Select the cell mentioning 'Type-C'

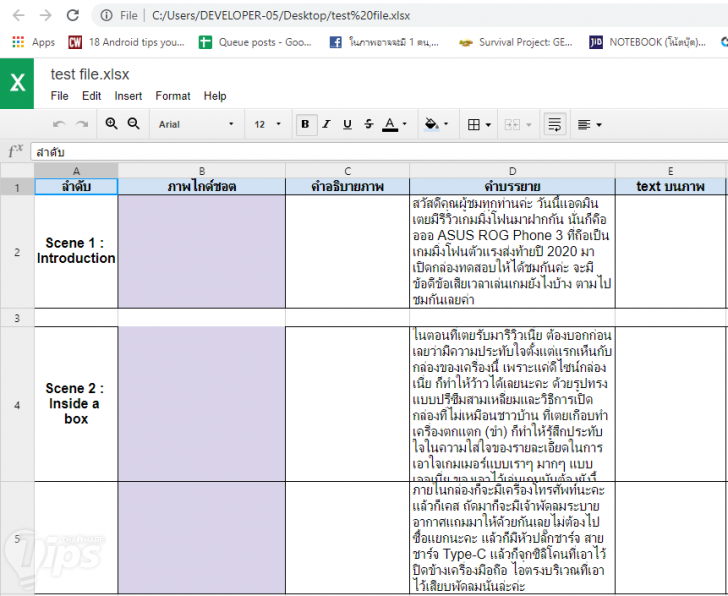513,538
